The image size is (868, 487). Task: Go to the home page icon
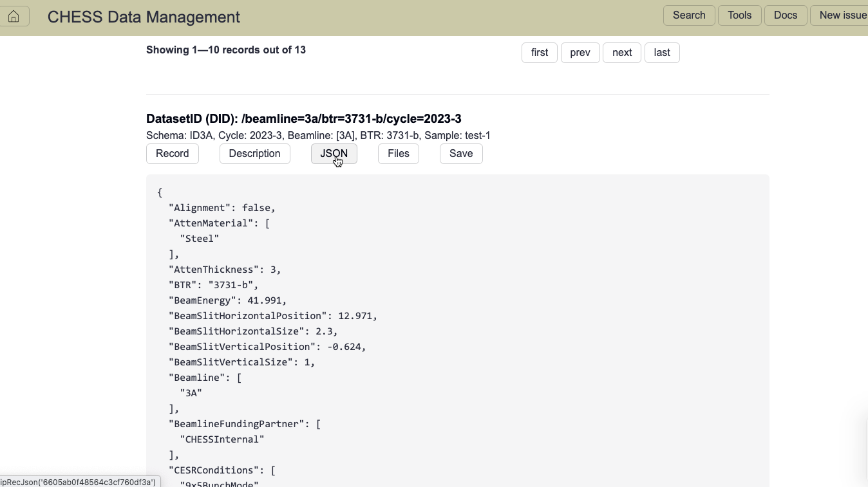point(14,17)
